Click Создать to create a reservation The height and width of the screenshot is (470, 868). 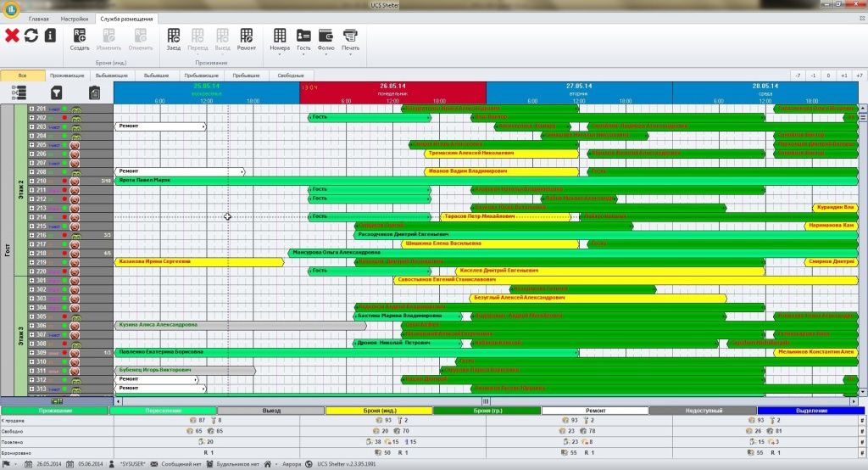click(80, 39)
